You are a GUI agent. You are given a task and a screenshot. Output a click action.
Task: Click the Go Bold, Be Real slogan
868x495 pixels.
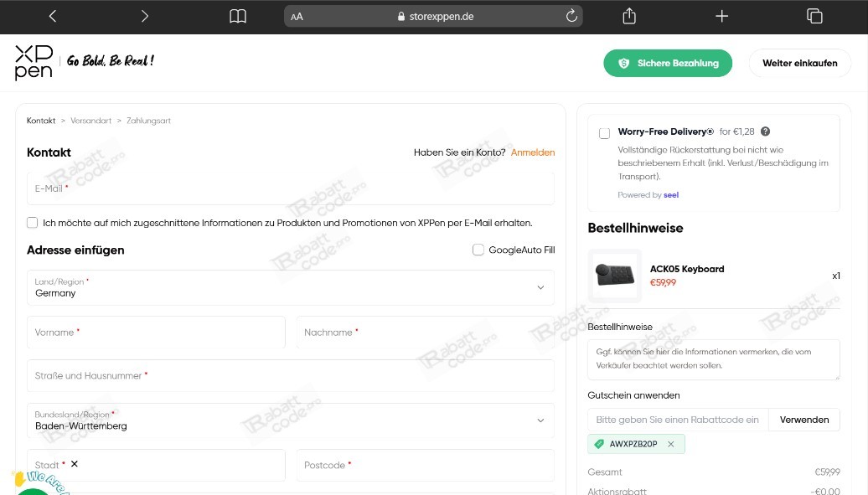[x=110, y=61]
